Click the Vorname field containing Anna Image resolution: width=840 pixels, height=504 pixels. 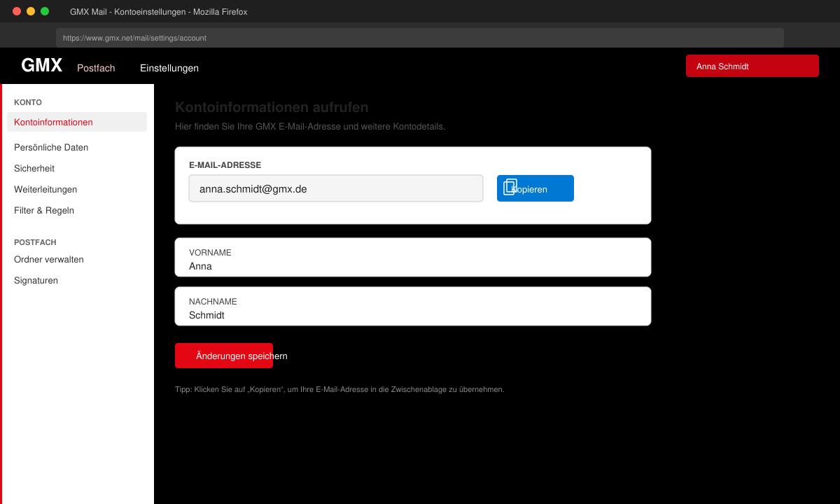(x=413, y=258)
